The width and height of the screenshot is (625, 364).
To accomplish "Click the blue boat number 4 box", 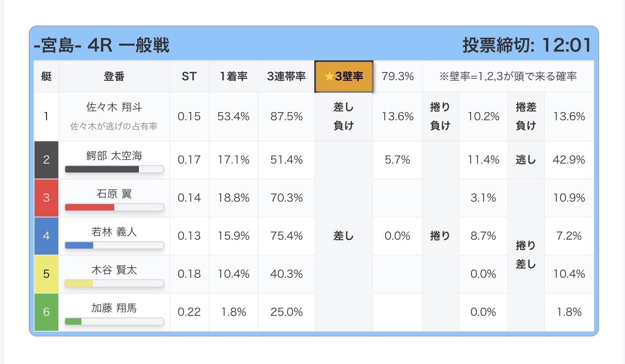I will pyautogui.click(x=46, y=236).
